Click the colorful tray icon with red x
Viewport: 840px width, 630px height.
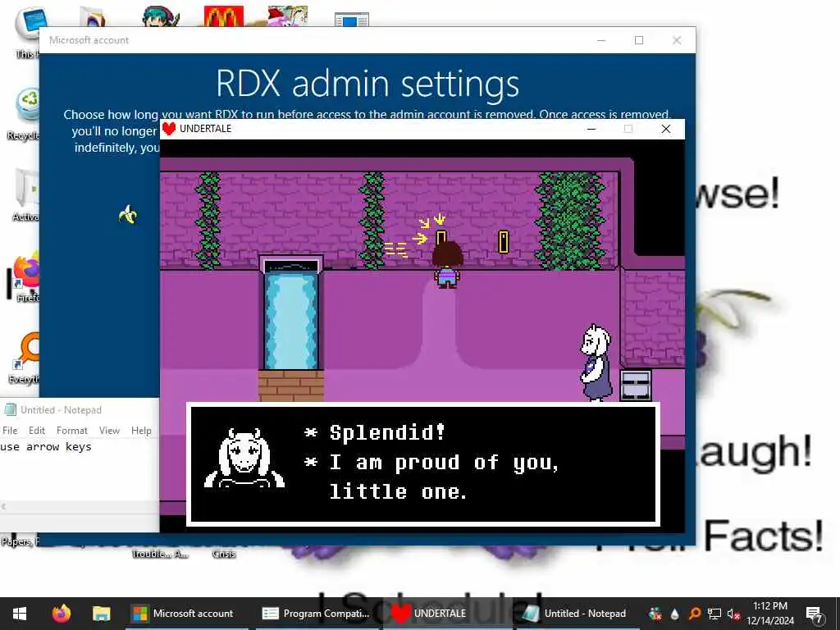(x=655, y=614)
